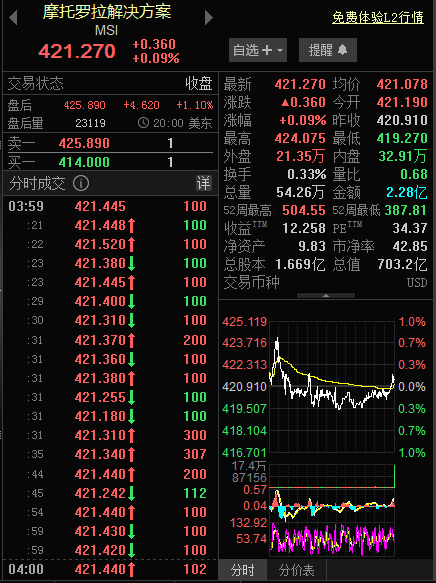Click the sell-one price 425.890
This screenshot has width=436, height=583.
[84, 143]
